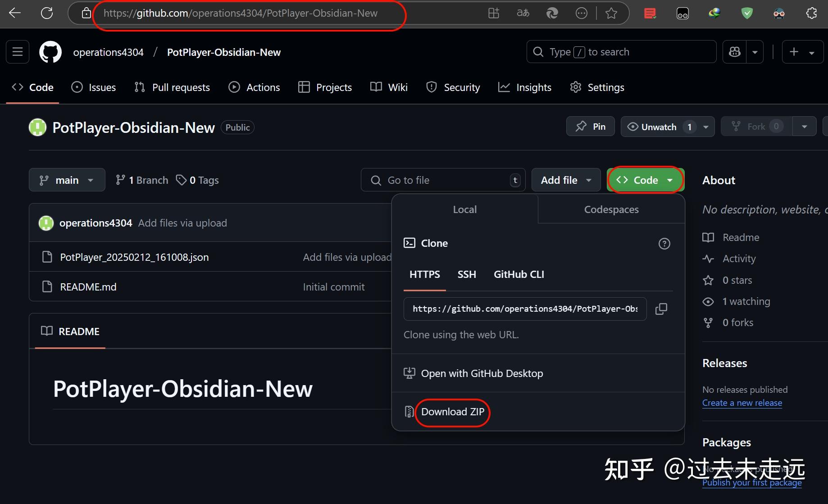
Task: Open the Internet Download Manager extension
Action: [714, 13]
